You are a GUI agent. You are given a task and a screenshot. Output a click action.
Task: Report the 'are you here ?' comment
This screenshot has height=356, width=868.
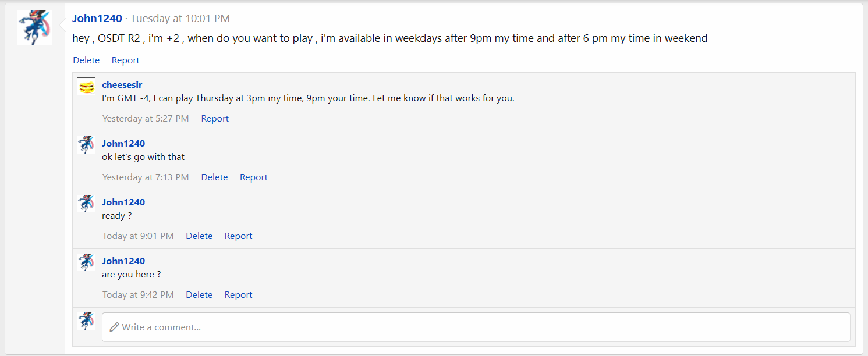238,295
